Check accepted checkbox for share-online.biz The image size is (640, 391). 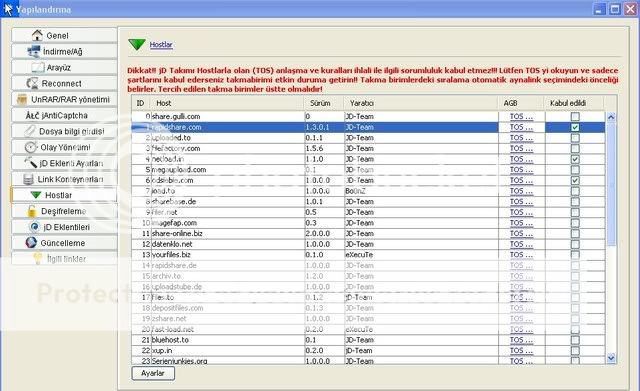[575, 233]
